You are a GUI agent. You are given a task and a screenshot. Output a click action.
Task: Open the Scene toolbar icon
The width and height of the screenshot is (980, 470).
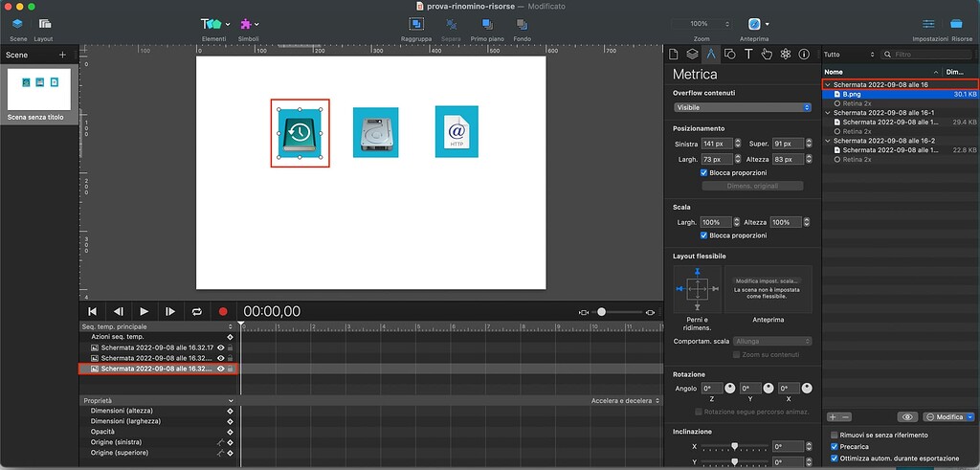(17, 24)
